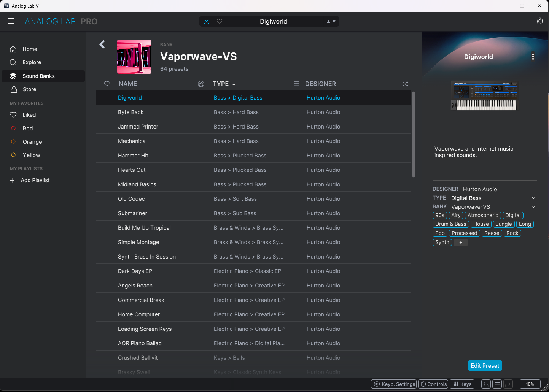549x392 pixels.
Task: Toggle Arturia featured filter icon
Action: click(x=201, y=84)
